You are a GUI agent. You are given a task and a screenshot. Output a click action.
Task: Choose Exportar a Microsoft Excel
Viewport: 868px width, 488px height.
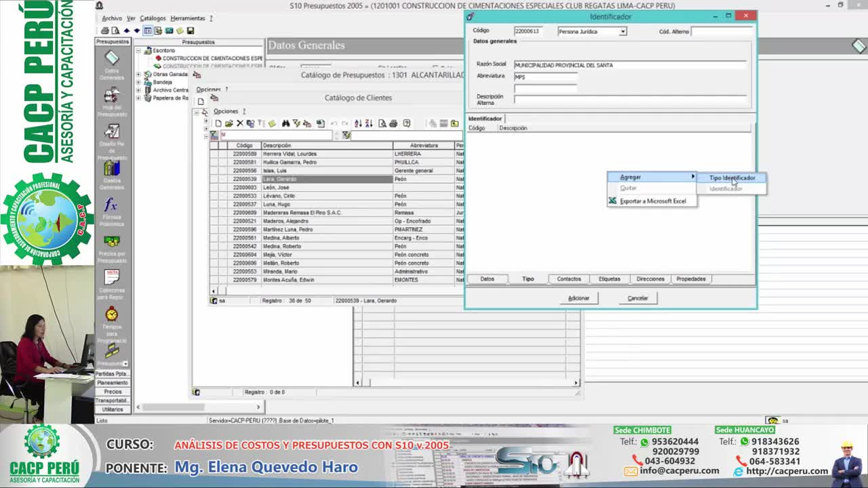(652, 201)
